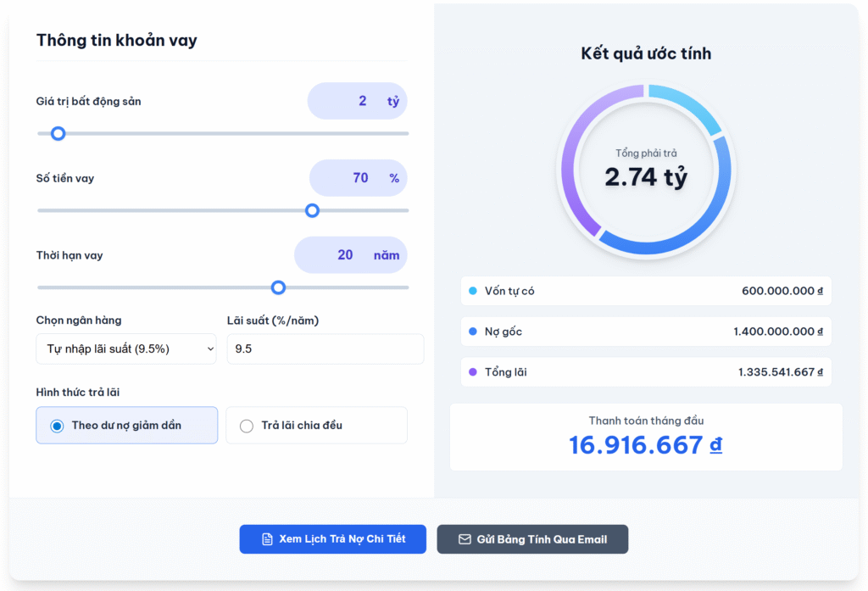Click the purple dot beside Tổng lãi
The height and width of the screenshot is (591, 868).
tap(473, 372)
